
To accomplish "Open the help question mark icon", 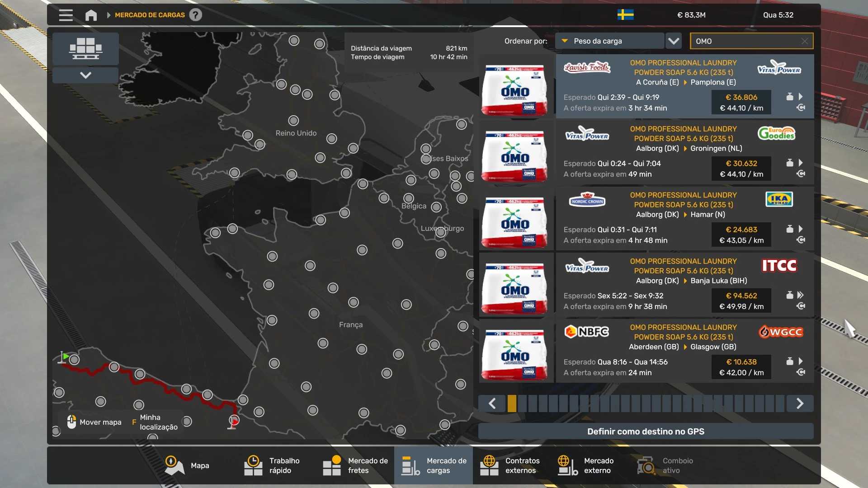I will tap(195, 15).
